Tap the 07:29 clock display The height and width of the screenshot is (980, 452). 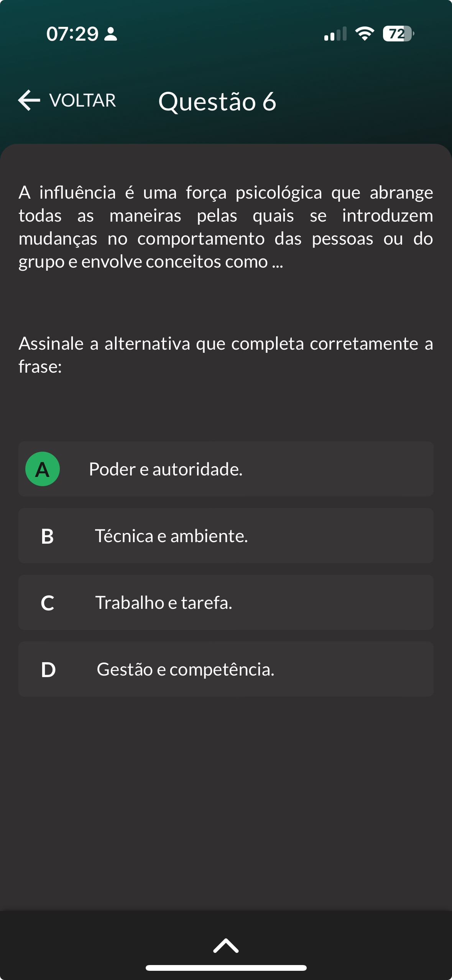72,34
